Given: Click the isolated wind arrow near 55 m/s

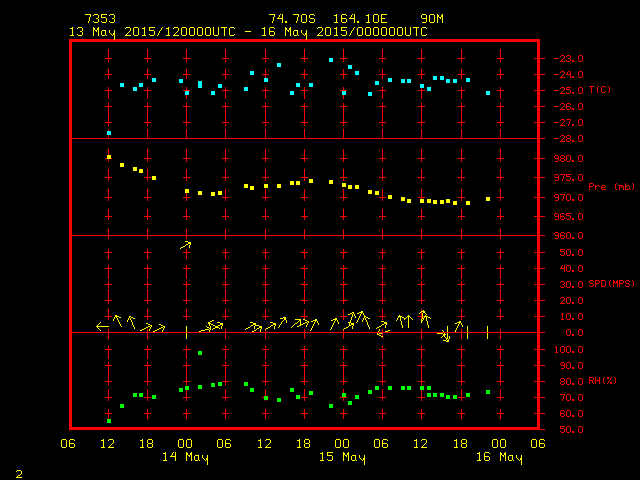Looking at the screenshot, I should 186,245.
